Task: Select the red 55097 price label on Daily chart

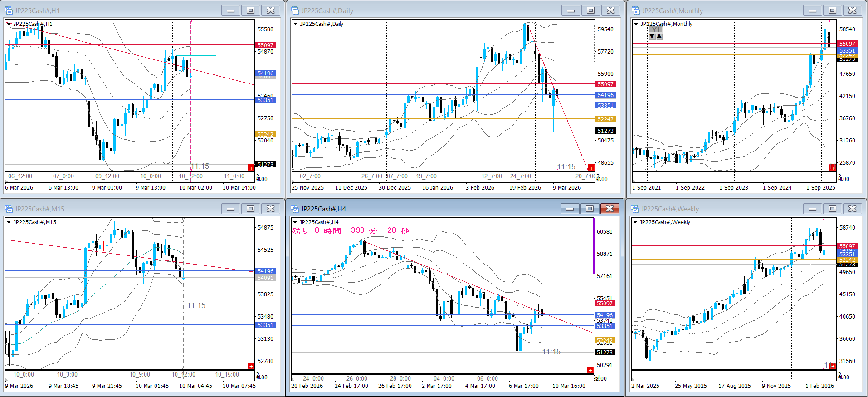Action: click(x=605, y=84)
